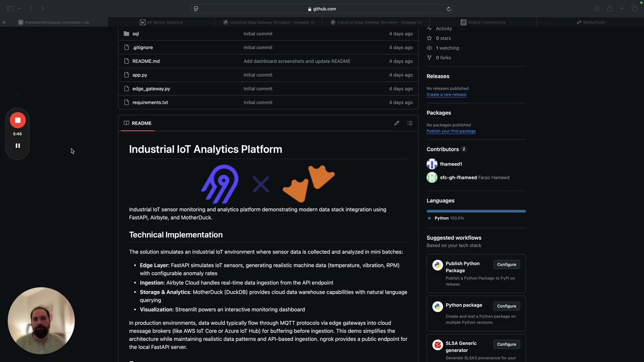Click the Safari share icon
This screenshot has height=362, width=644.
(x=609, y=9)
